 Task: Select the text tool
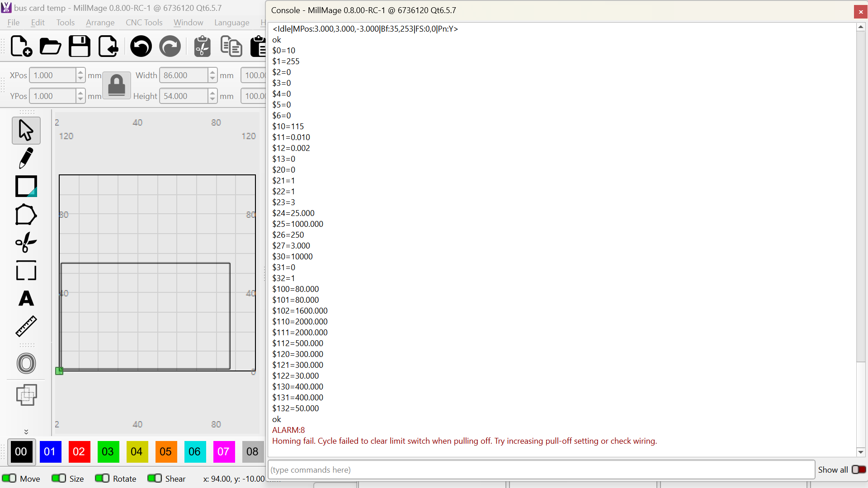click(26, 298)
